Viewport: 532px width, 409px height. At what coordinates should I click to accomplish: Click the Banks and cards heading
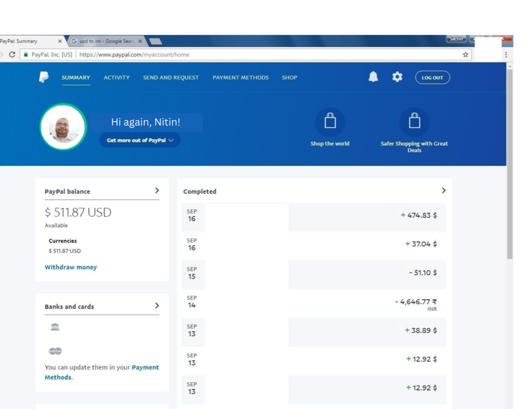coord(69,307)
